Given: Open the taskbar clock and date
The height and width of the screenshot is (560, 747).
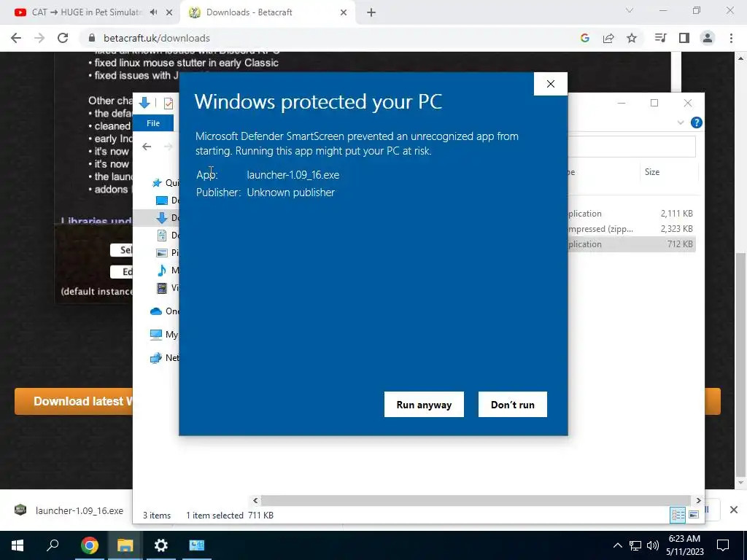Looking at the screenshot, I should [x=684, y=545].
